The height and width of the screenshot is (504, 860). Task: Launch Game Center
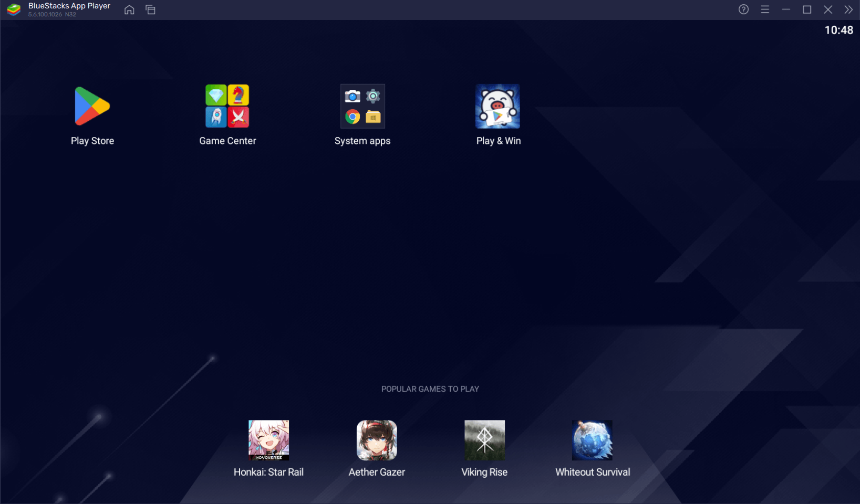click(x=227, y=106)
